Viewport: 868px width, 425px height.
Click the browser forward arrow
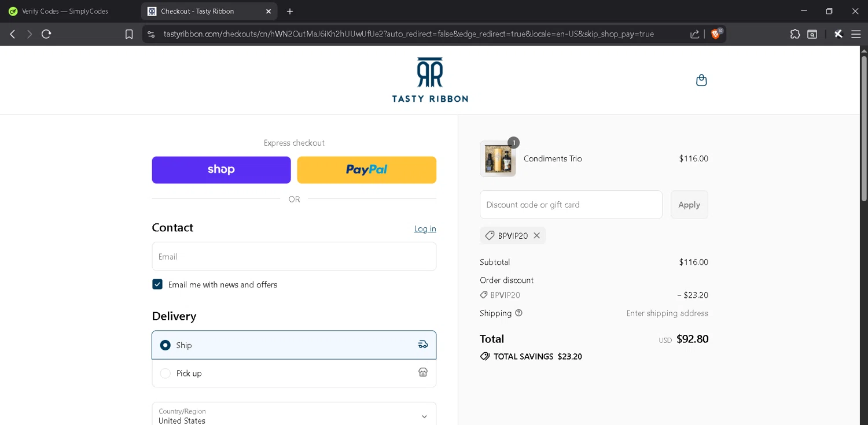(30, 34)
